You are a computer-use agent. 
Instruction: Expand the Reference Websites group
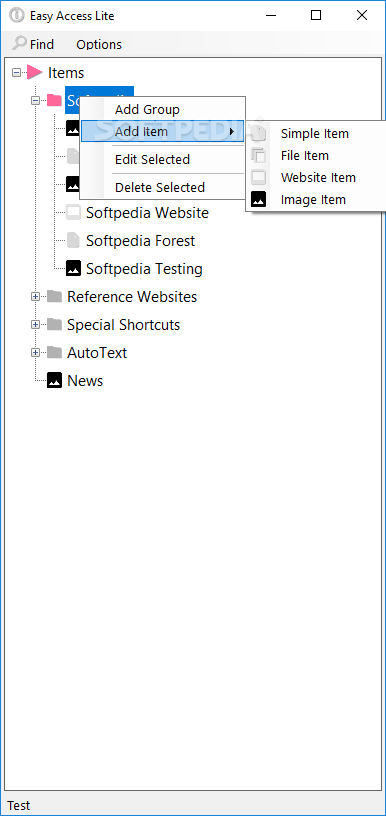(x=35, y=297)
